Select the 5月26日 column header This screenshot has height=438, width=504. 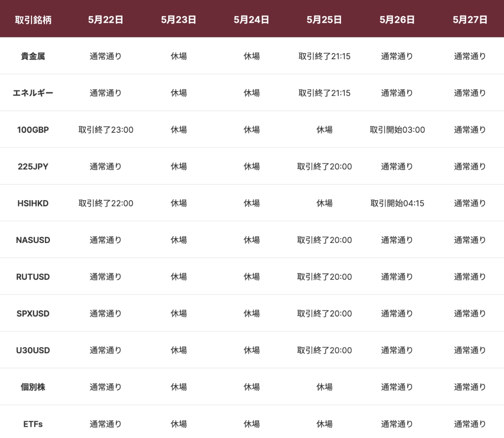(397, 20)
